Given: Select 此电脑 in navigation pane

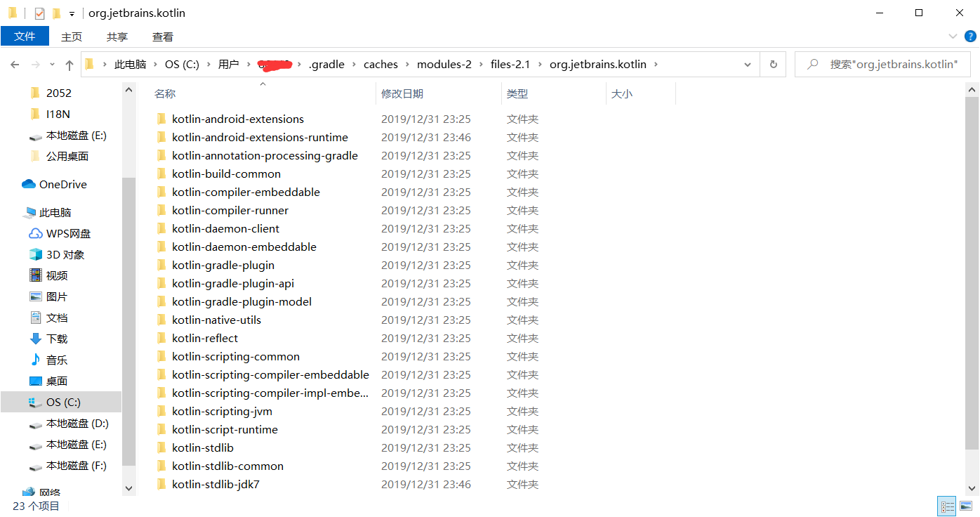Looking at the screenshot, I should point(55,212).
